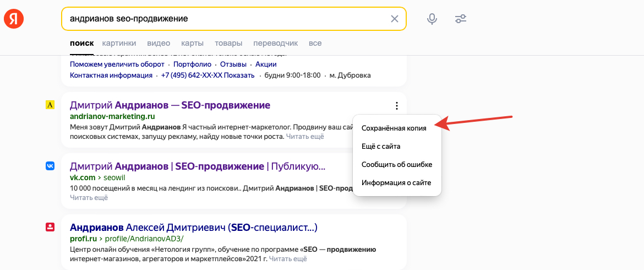Switch to the «картинки» tab
Image resolution: width=644 pixels, height=270 pixels.
click(119, 43)
